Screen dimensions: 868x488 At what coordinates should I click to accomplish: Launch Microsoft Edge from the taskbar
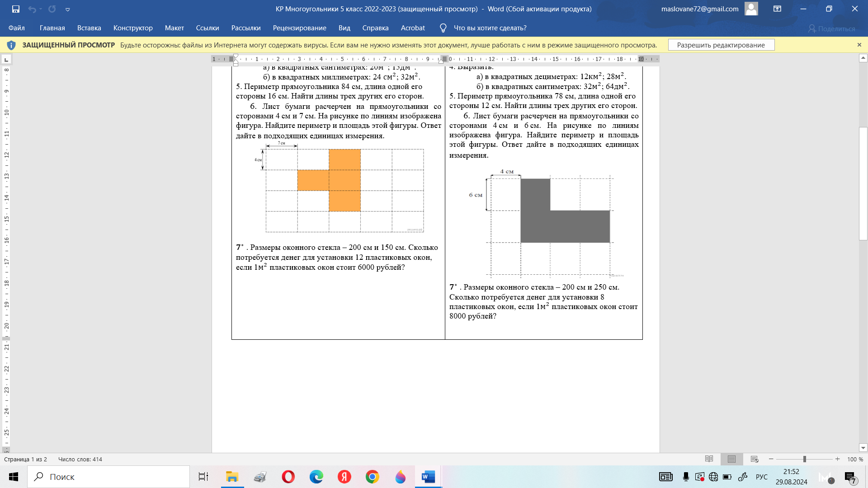(x=316, y=477)
